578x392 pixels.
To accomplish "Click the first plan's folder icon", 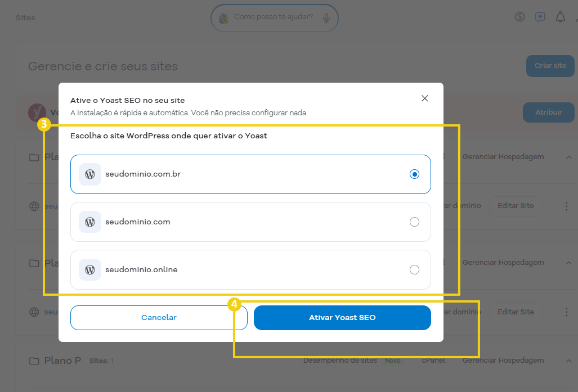I will (x=34, y=157).
